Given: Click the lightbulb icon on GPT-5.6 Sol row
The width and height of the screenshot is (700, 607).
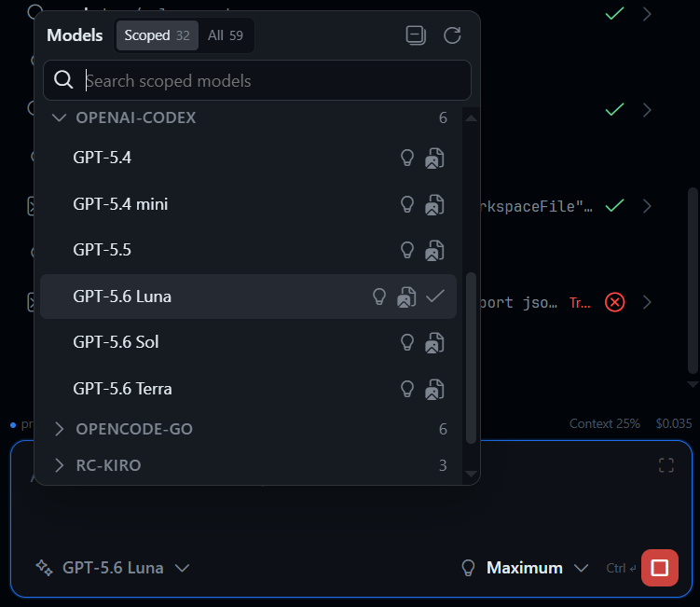Looking at the screenshot, I should pos(407,342).
